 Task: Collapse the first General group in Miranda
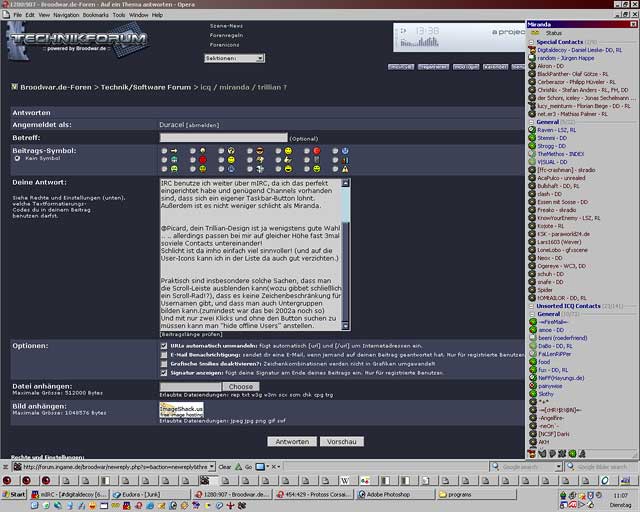coord(531,122)
